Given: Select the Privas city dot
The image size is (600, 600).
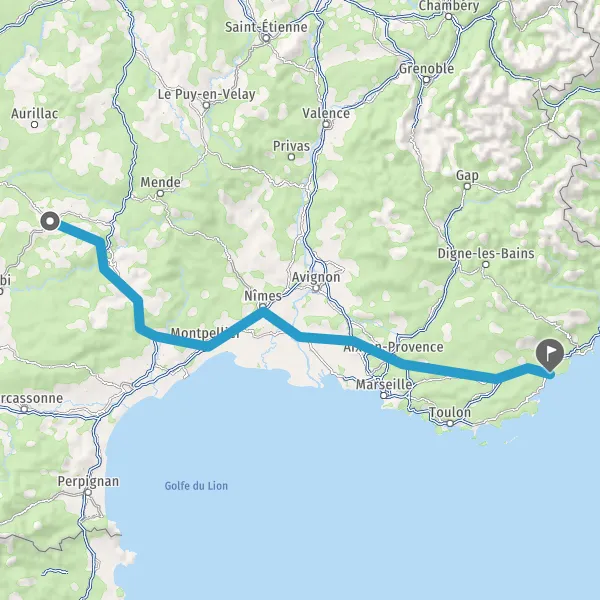Looking at the screenshot, I should coord(291,157).
